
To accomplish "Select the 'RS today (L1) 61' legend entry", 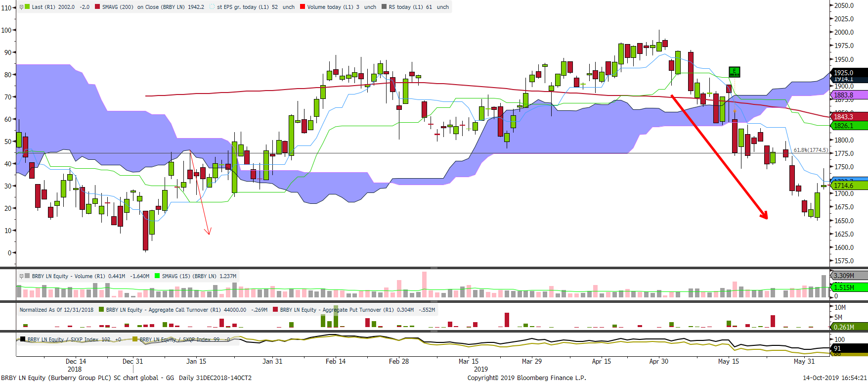I will [x=419, y=7].
